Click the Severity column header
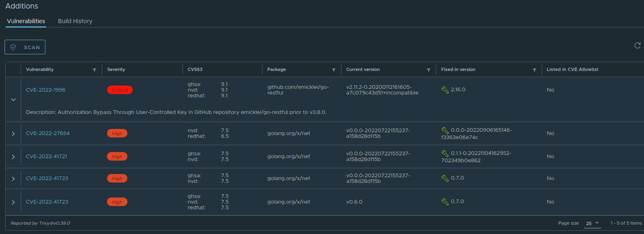The height and width of the screenshot is (234, 644). (x=116, y=70)
